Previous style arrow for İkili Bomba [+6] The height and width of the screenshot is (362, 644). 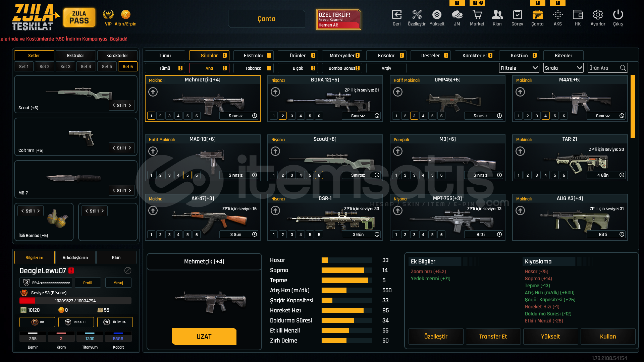(x=22, y=211)
